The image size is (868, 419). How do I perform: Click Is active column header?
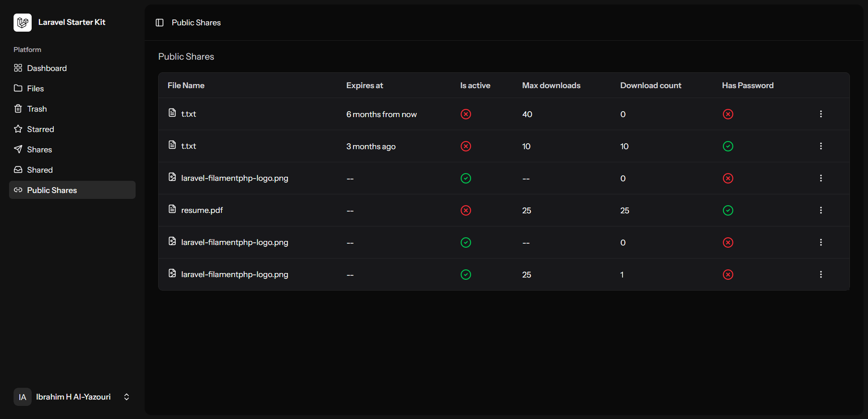coord(475,85)
